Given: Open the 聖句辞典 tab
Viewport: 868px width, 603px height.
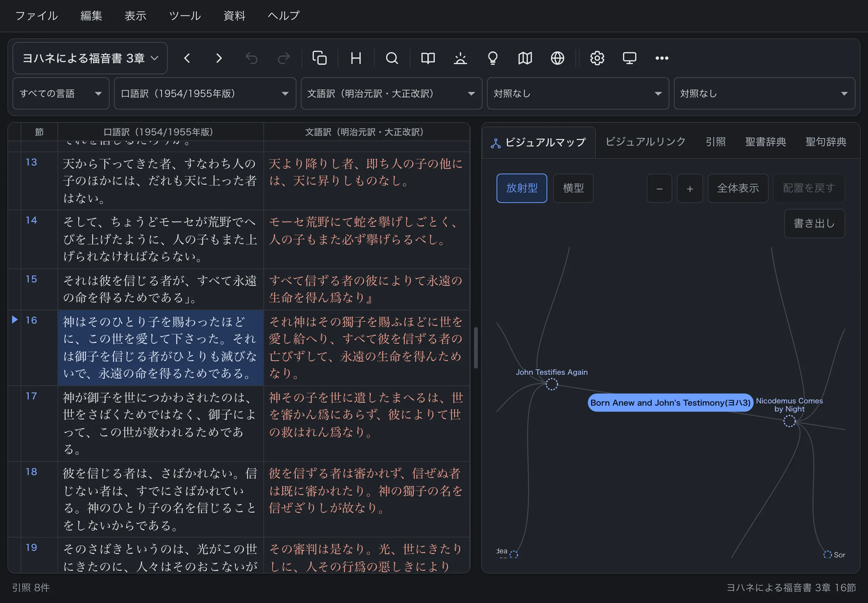Looking at the screenshot, I should pyautogui.click(x=826, y=142).
